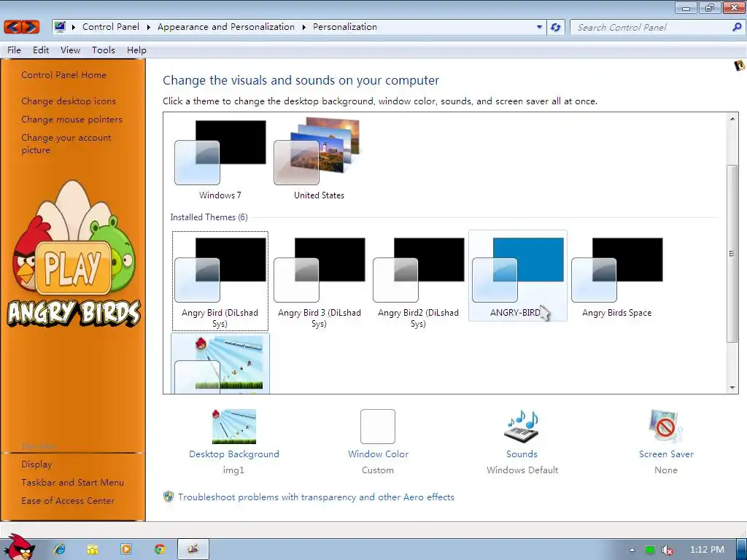
Task: Open Ease of Access Center link
Action: pyautogui.click(x=68, y=500)
